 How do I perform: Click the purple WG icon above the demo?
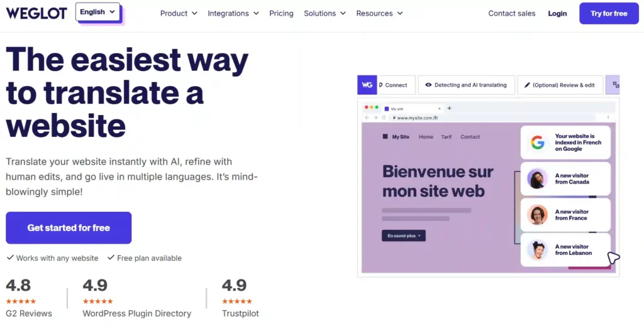click(367, 85)
